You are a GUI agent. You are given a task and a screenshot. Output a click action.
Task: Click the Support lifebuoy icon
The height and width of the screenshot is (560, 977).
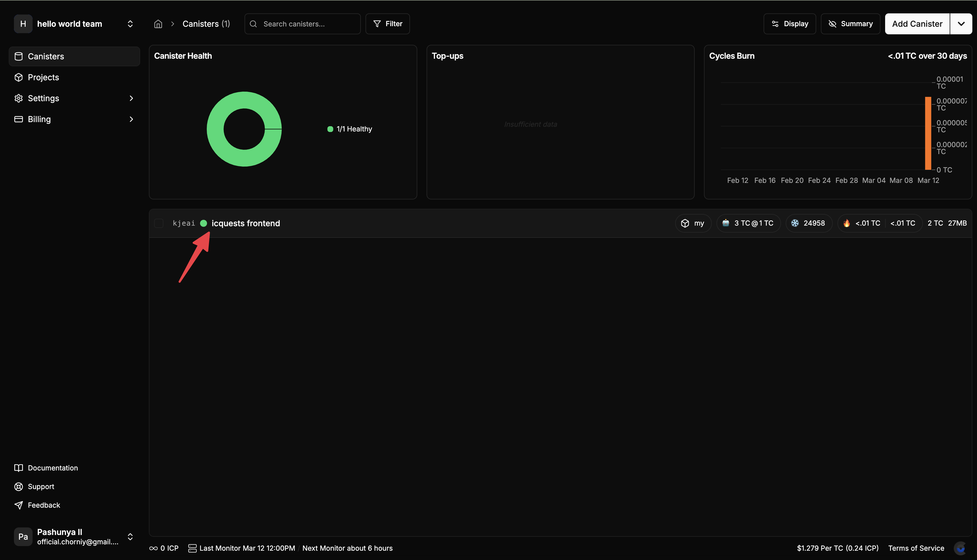pos(18,486)
